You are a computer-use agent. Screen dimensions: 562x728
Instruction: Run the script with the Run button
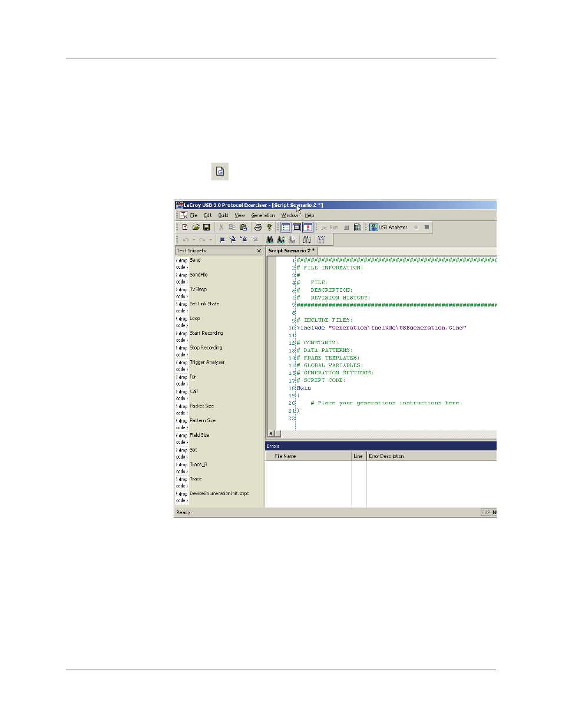coord(329,228)
